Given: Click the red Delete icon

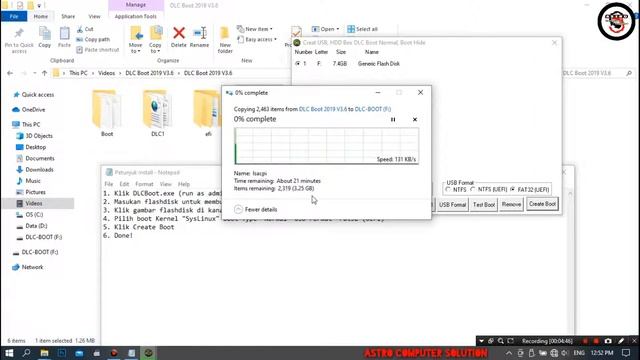Looking at the screenshot, I should point(179,37).
